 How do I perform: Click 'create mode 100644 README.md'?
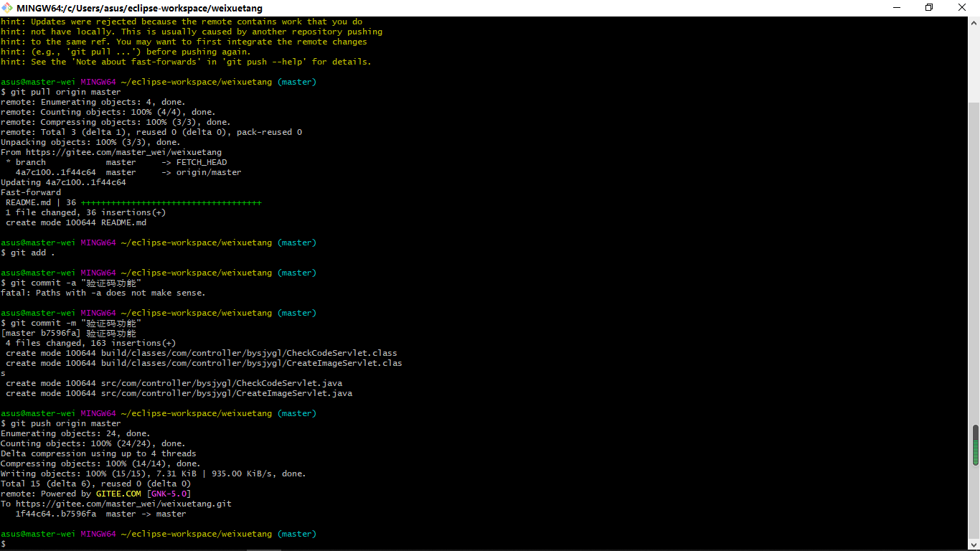[x=76, y=222]
